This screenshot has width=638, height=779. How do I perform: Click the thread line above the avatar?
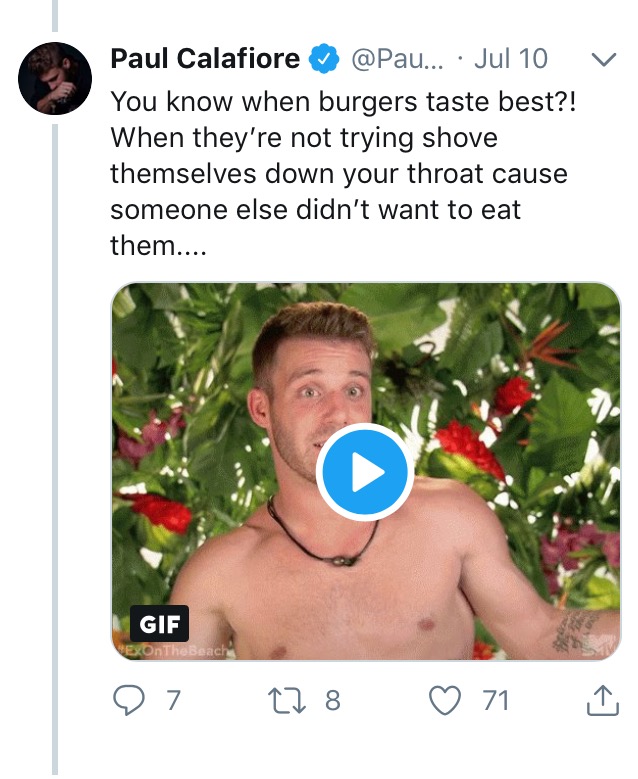[x=55, y=15]
